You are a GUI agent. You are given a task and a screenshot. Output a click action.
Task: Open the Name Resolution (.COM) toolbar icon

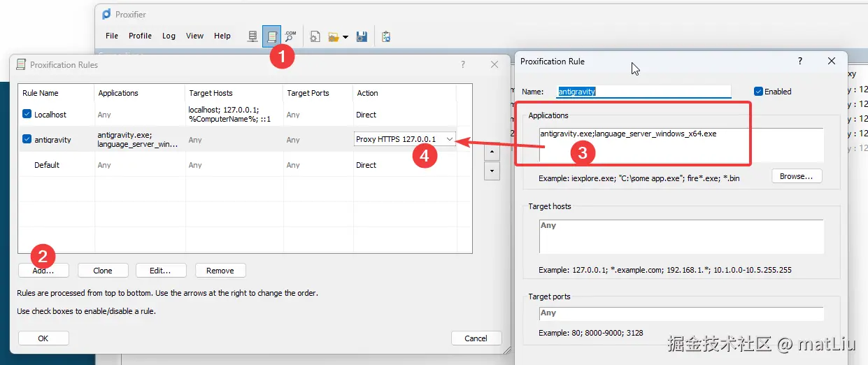[290, 36]
